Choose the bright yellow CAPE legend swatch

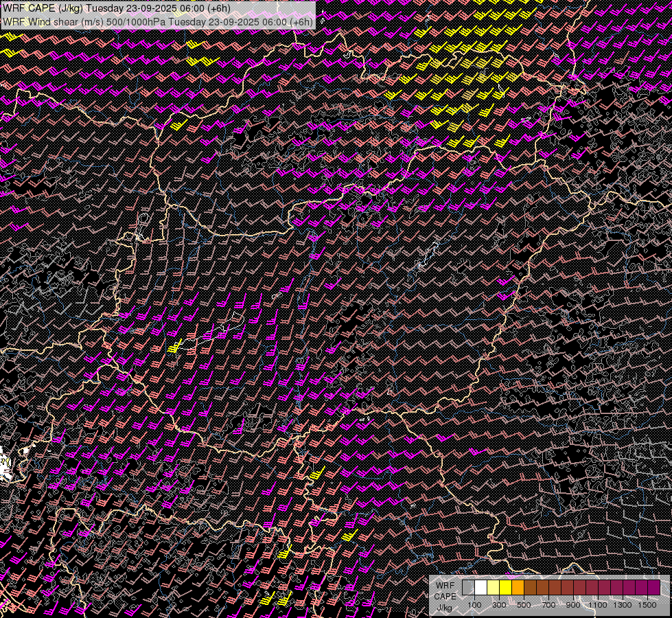pos(505,588)
